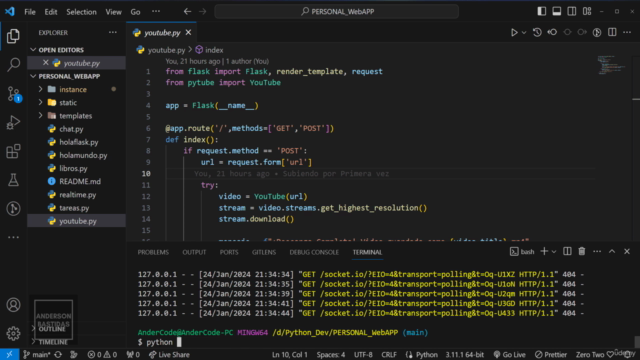Viewport: 640px width, 360px height.
Task: Toggle bottom panel visibility in title bar
Action: coord(557,11)
